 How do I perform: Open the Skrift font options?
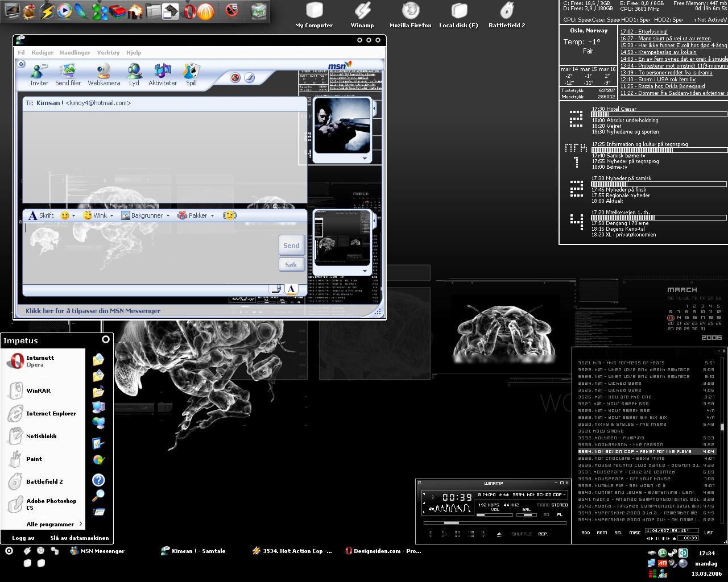(x=41, y=215)
